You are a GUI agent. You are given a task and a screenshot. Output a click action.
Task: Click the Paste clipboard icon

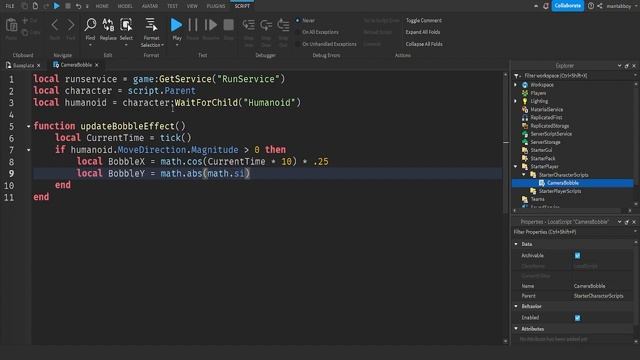click(x=11, y=26)
